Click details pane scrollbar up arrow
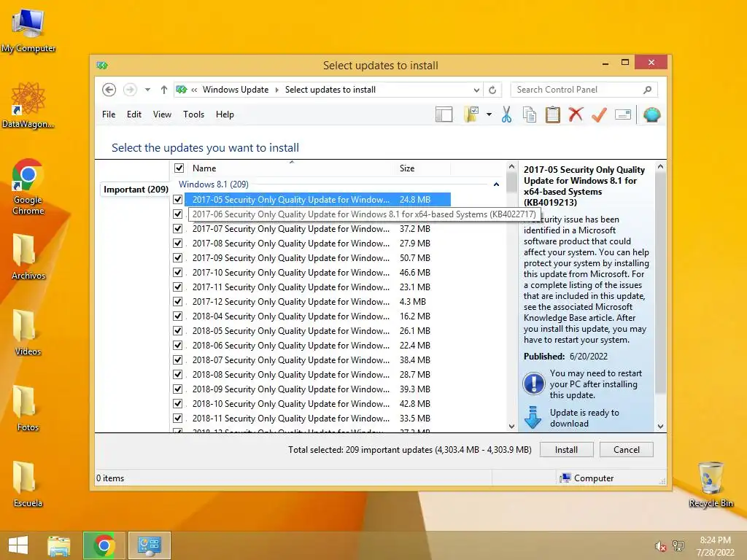The image size is (747, 560). 660,167
